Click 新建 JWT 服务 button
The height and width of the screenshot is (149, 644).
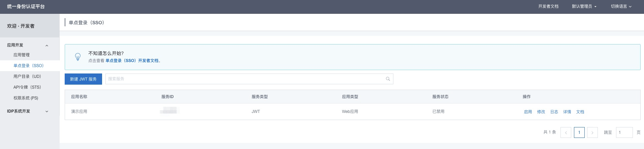coord(83,79)
